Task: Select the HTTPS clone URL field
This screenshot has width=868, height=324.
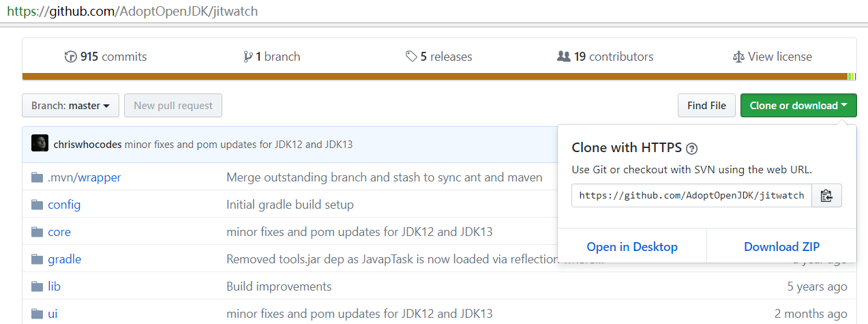Action: pos(691,196)
